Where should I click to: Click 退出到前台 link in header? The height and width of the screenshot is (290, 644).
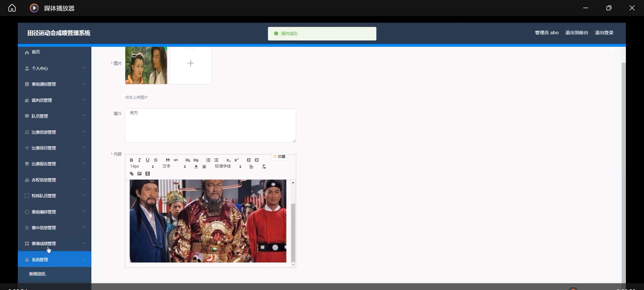click(577, 32)
